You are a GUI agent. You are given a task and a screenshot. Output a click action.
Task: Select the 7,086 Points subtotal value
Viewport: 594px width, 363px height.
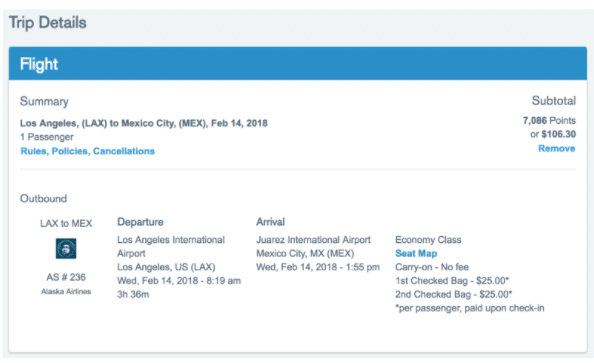[x=549, y=120]
